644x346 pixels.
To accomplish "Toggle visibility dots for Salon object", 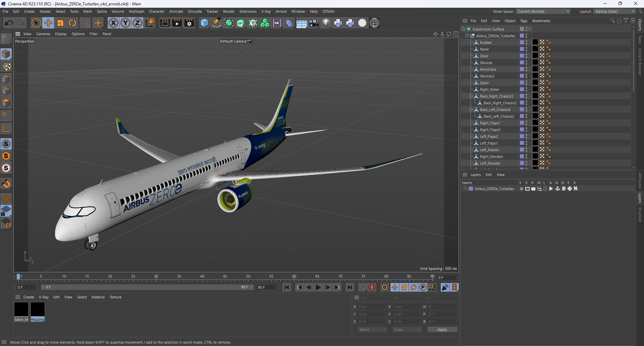I will (x=527, y=83).
